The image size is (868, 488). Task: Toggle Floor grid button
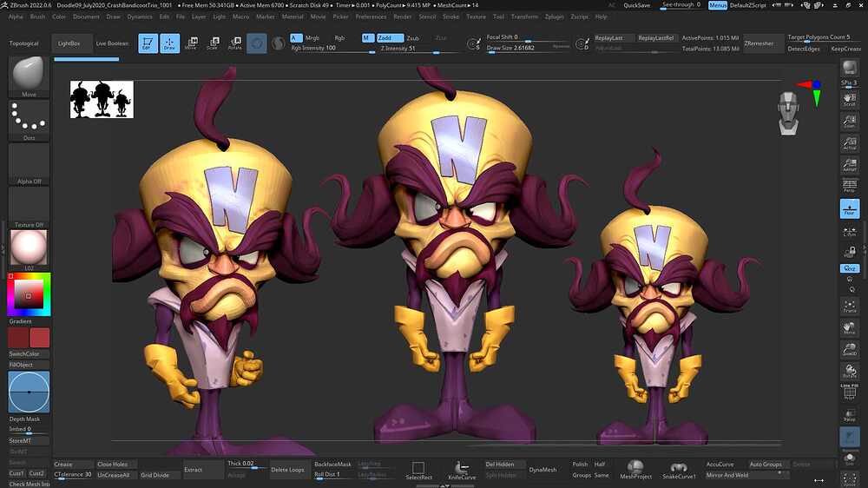click(849, 208)
